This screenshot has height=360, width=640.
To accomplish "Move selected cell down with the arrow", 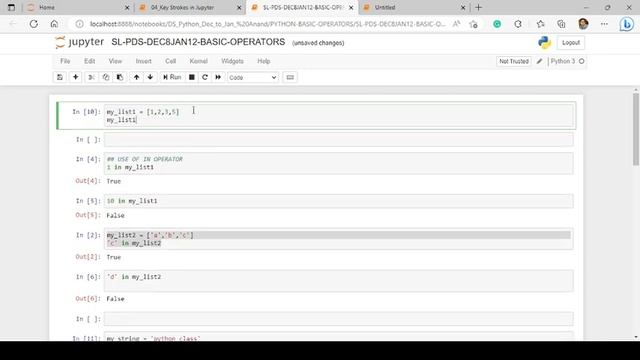I will click(x=150, y=77).
